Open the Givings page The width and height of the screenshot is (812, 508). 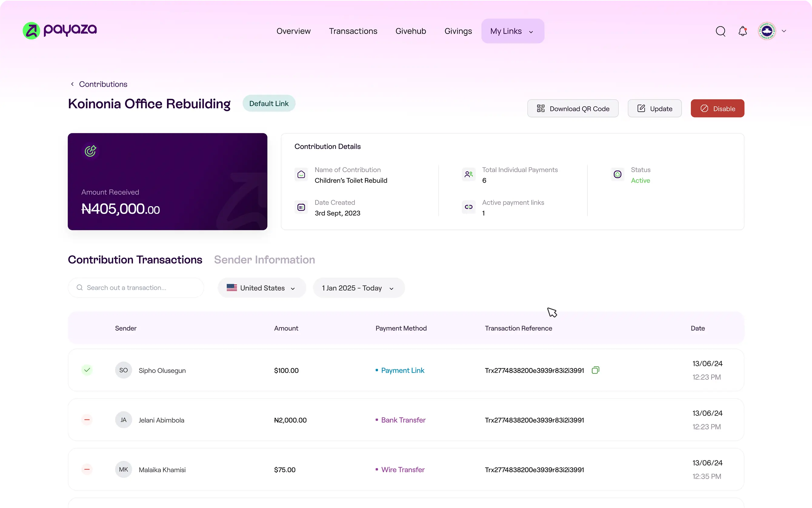(458, 31)
